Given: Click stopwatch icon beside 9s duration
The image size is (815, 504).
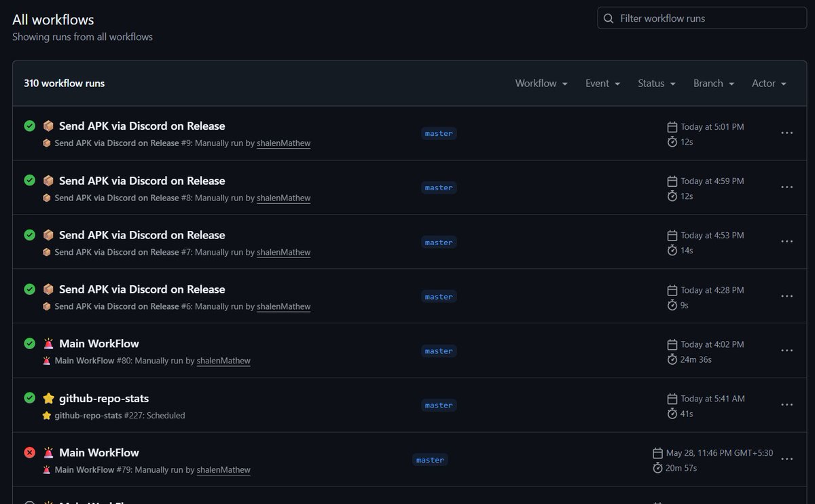Looking at the screenshot, I should 672,305.
